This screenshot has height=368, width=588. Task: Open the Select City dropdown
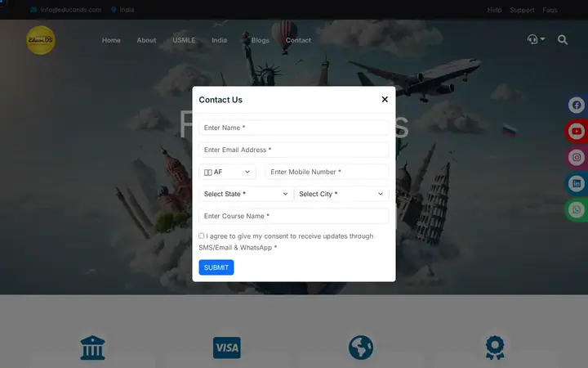[341, 194]
